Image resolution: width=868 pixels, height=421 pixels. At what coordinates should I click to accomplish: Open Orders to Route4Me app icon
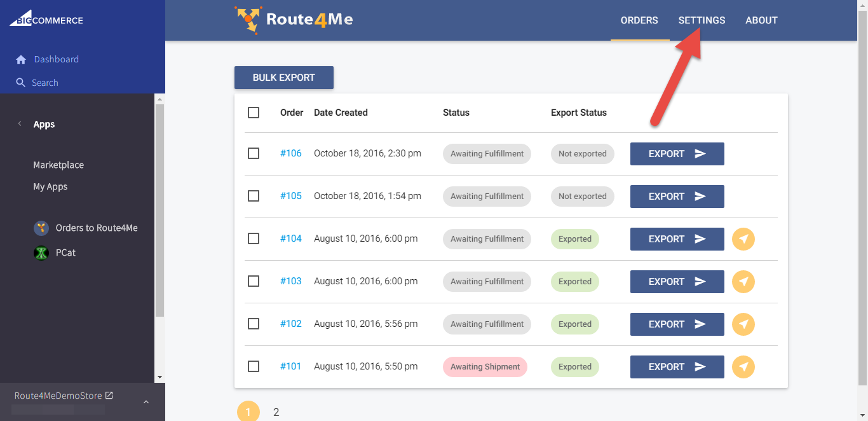[x=41, y=228]
